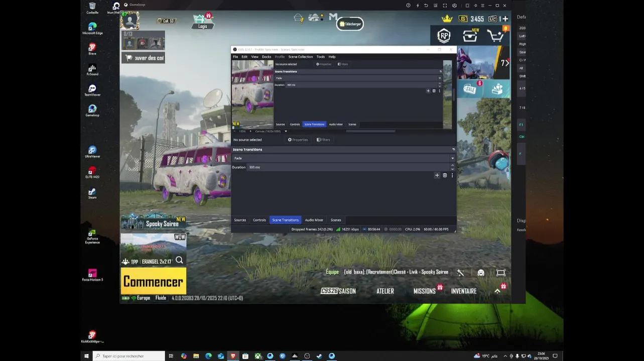Click the yellow Commencer button
The width and height of the screenshot is (644, 361).
[x=154, y=281]
